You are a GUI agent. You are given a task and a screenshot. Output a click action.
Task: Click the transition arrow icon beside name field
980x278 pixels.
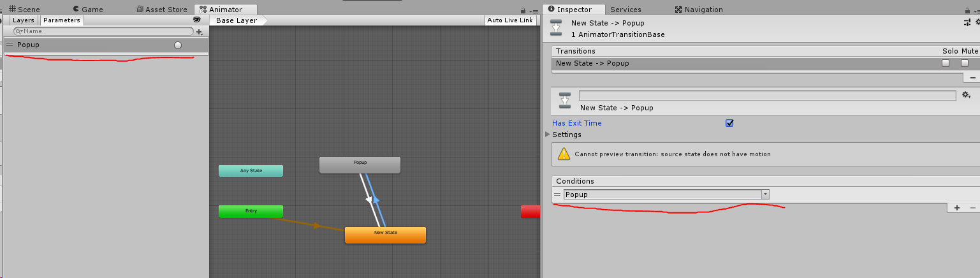point(565,100)
